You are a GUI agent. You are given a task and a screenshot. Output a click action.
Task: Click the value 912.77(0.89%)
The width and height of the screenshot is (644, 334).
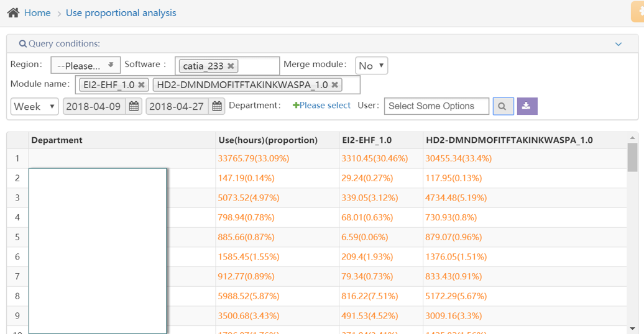click(246, 276)
